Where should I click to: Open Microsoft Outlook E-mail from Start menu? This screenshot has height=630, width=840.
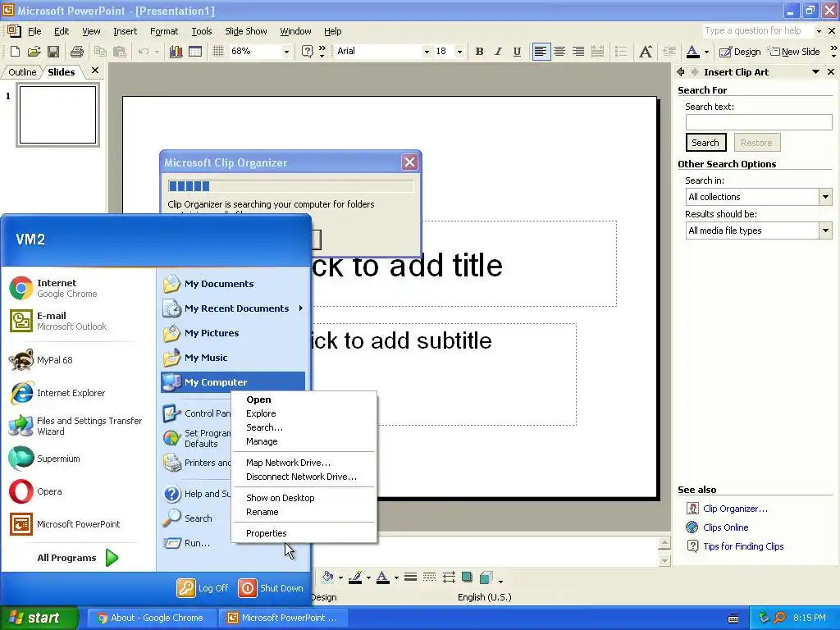tap(80, 321)
